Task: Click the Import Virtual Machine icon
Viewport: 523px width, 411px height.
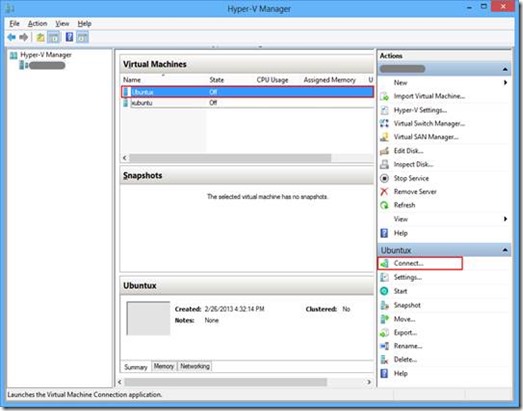Action: tap(384, 96)
